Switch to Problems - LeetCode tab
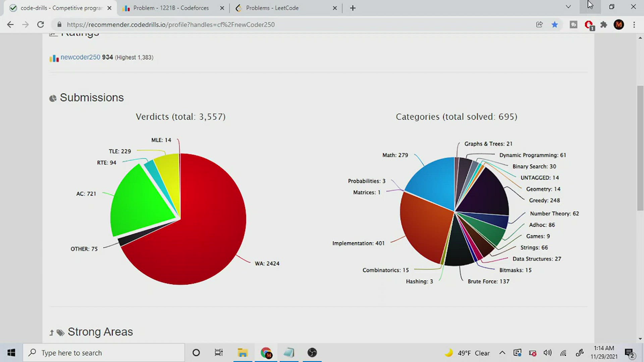Image resolution: width=644 pixels, height=362 pixels. pyautogui.click(x=272, y=8)
